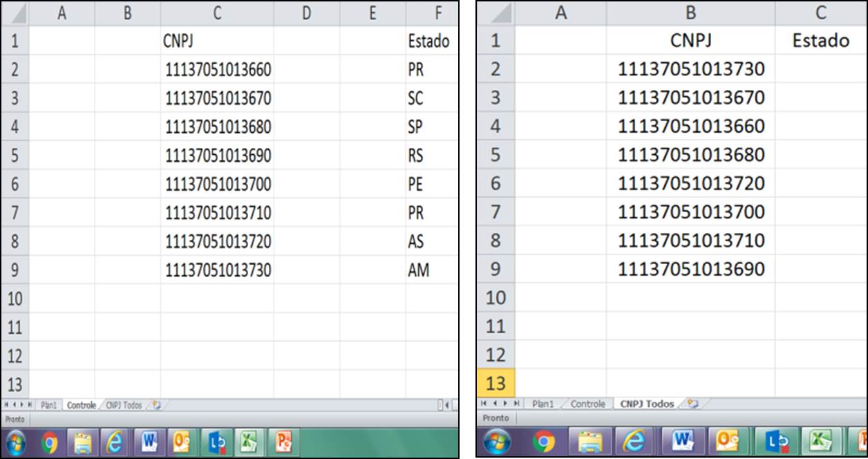Launch Chrome from left screenshot taskbar
Viewport: 868px width, 459px height.
click(x=50, y=442)
